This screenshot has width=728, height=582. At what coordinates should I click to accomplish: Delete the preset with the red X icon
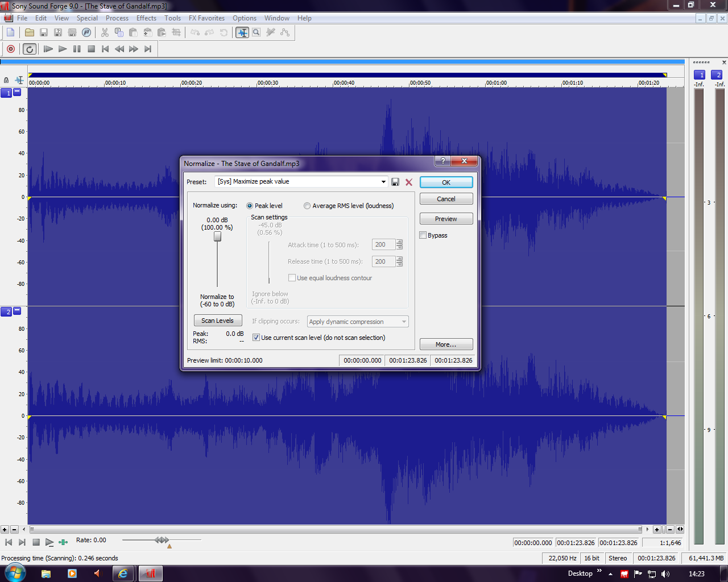click(x=408, y=182)
